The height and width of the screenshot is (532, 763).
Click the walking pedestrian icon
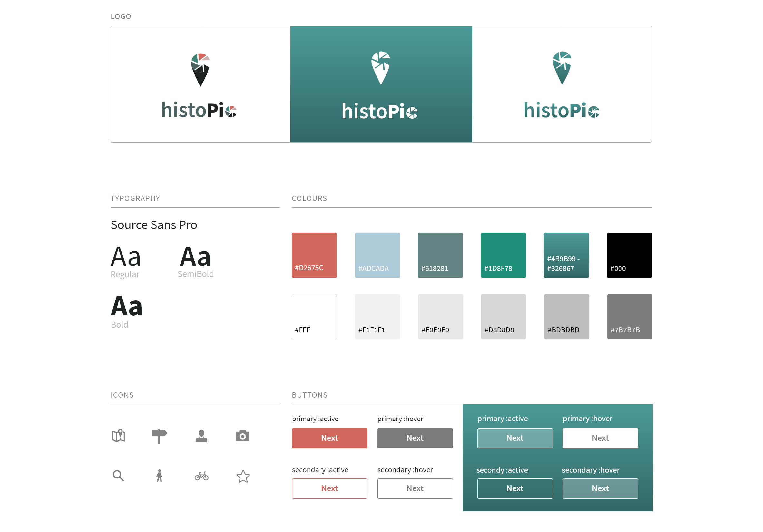pyautogui.click(x=160, y=476)
